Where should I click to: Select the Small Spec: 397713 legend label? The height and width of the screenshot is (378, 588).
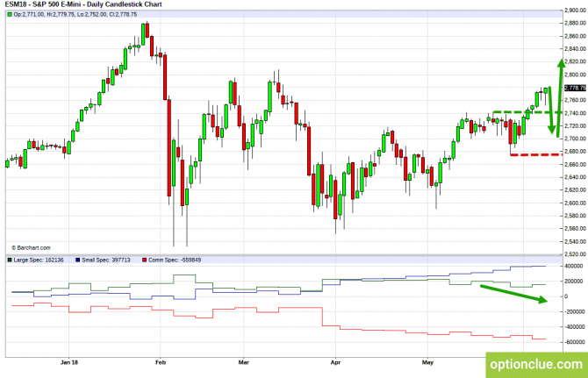coord(106,260)
